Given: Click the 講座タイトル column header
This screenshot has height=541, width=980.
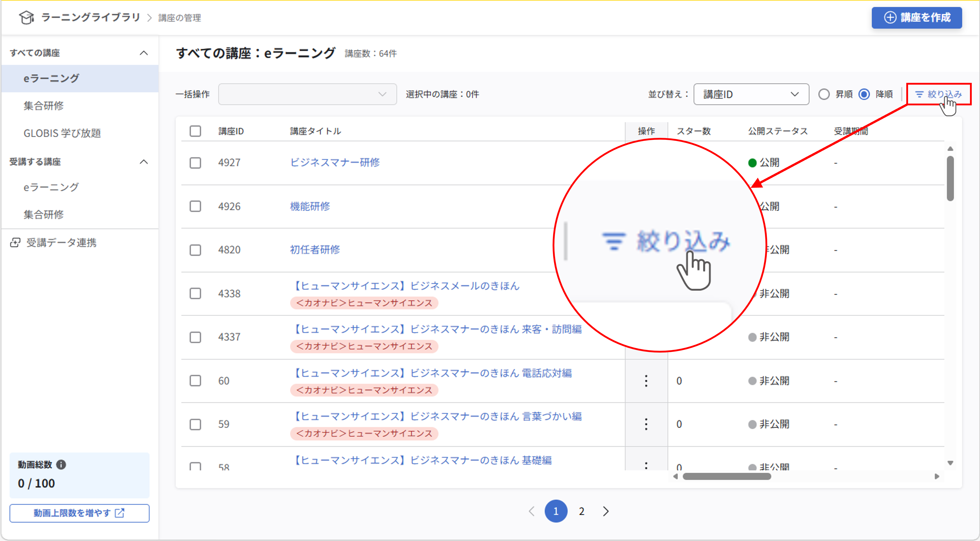Looking at the screenshot, I should click(x=315, y=131).
